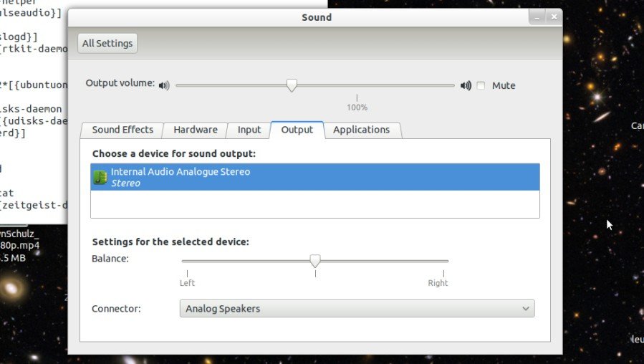
Task: Click the Balance slider handle
Action: pyautogui.click(x=314, y=261)
